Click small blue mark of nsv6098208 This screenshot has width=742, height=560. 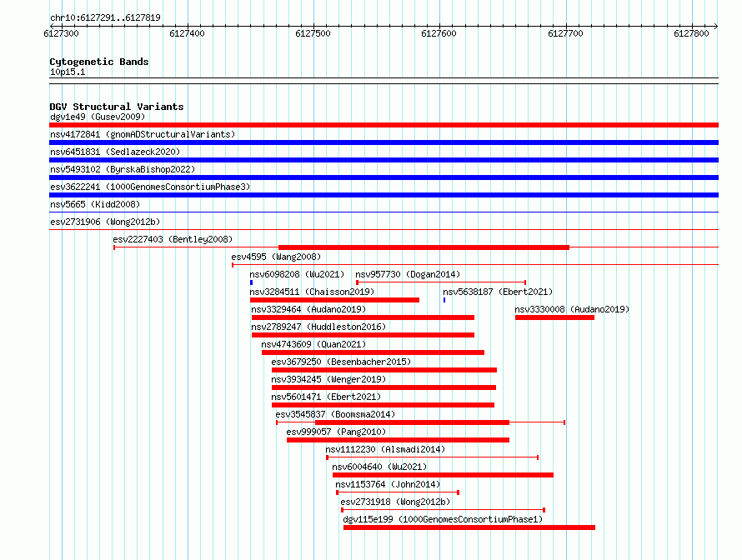[251, 282]
